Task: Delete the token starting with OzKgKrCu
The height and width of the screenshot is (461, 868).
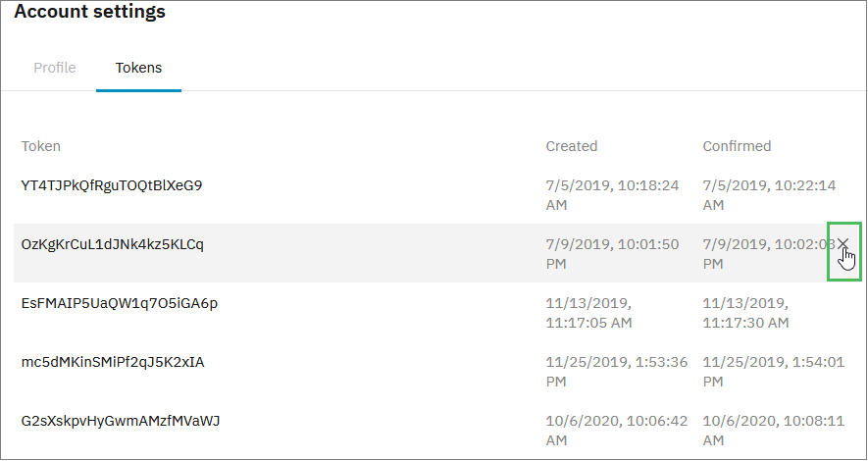Action: click(842, 244)
